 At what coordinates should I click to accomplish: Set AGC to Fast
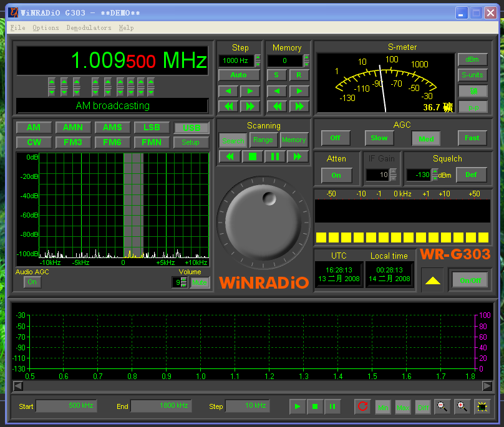472,138
